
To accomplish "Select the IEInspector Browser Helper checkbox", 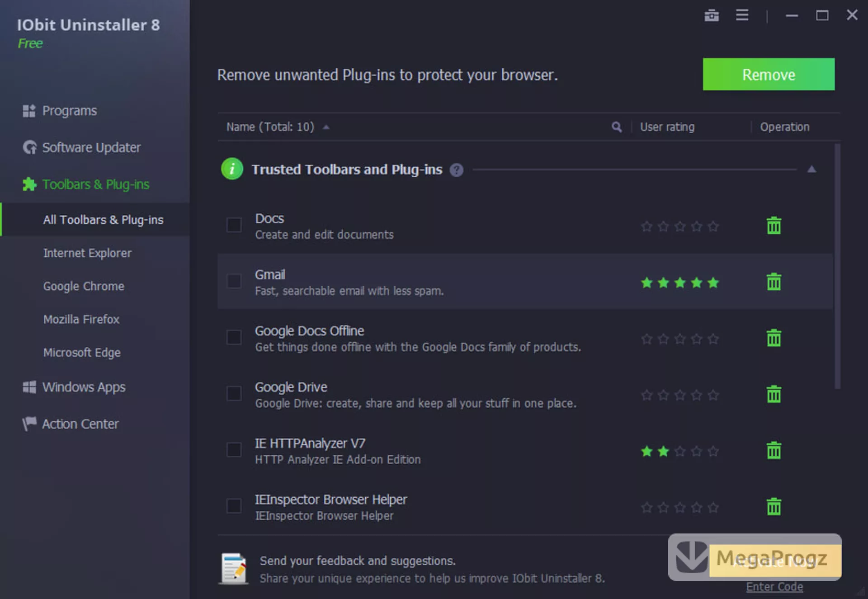I will [x=234, y=505].
